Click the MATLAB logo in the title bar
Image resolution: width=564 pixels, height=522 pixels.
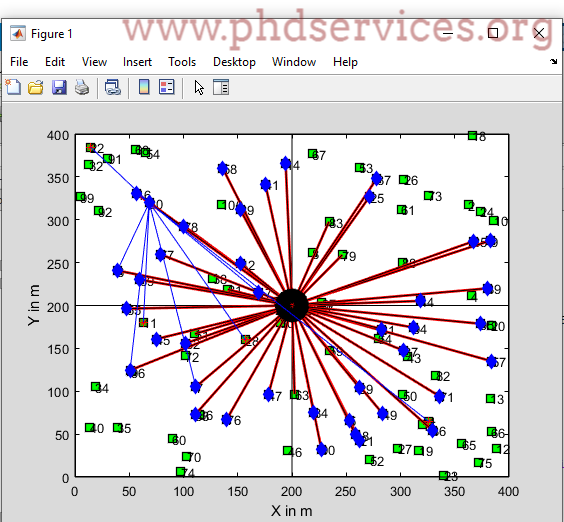pyautogui.click(x=18, y=33)
